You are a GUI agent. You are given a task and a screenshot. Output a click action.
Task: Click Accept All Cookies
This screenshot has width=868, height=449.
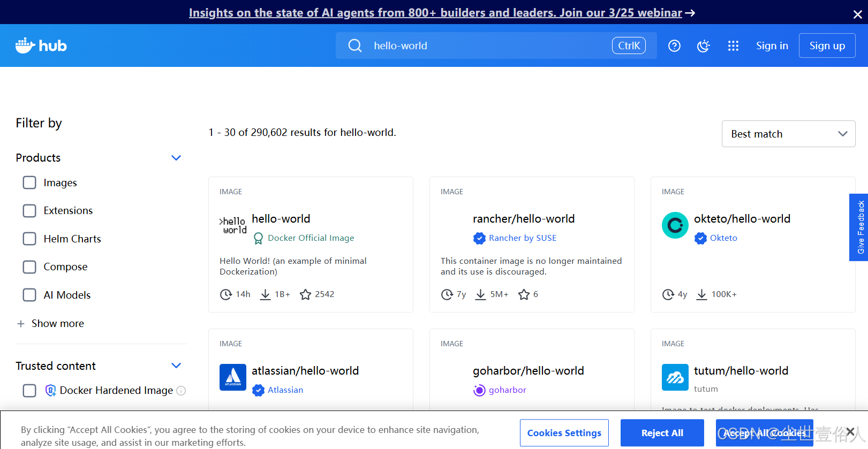click(x=764, y=433)
